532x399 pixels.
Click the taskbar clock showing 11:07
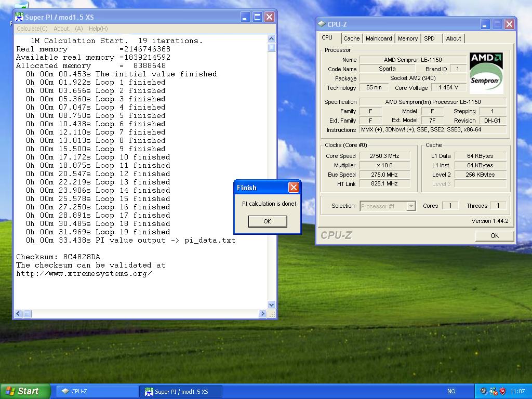517,391
